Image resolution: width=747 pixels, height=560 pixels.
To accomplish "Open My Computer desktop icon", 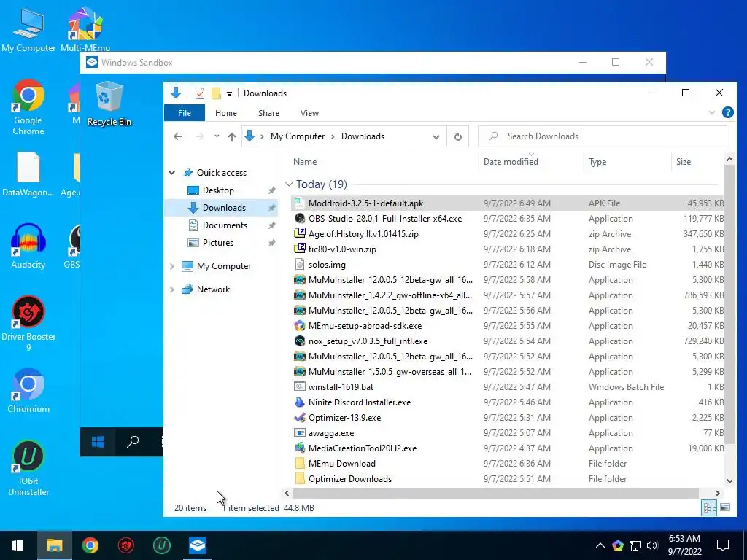I will tap(28, 29).
